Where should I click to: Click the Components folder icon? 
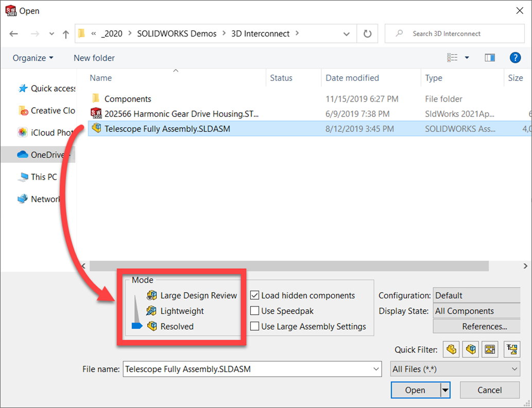tap(96, 98)
